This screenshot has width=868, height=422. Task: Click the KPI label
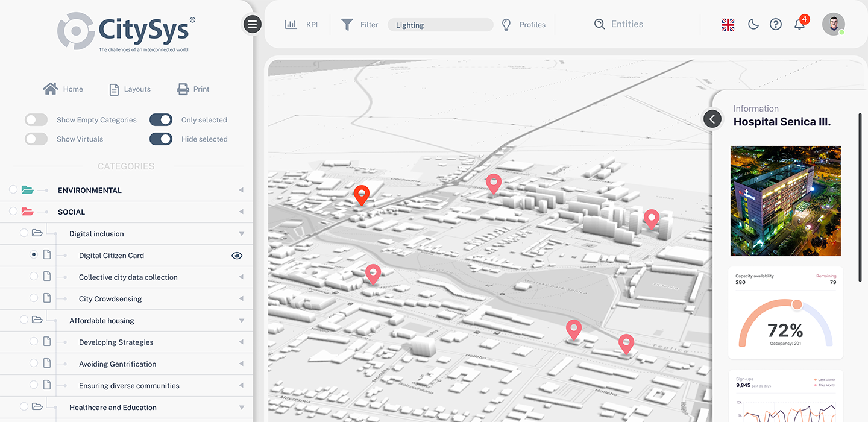coord(312,25)
